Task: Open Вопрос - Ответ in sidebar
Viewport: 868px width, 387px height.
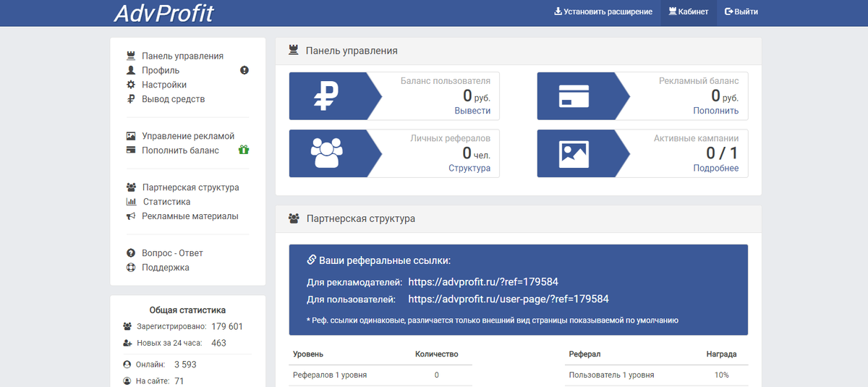Action: click(172, 253)
